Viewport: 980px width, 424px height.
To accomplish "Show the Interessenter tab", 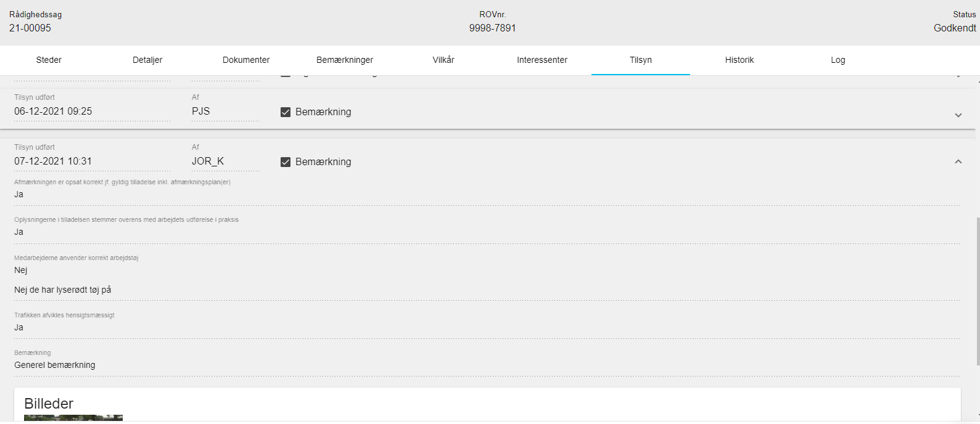I will click(542, 60).
